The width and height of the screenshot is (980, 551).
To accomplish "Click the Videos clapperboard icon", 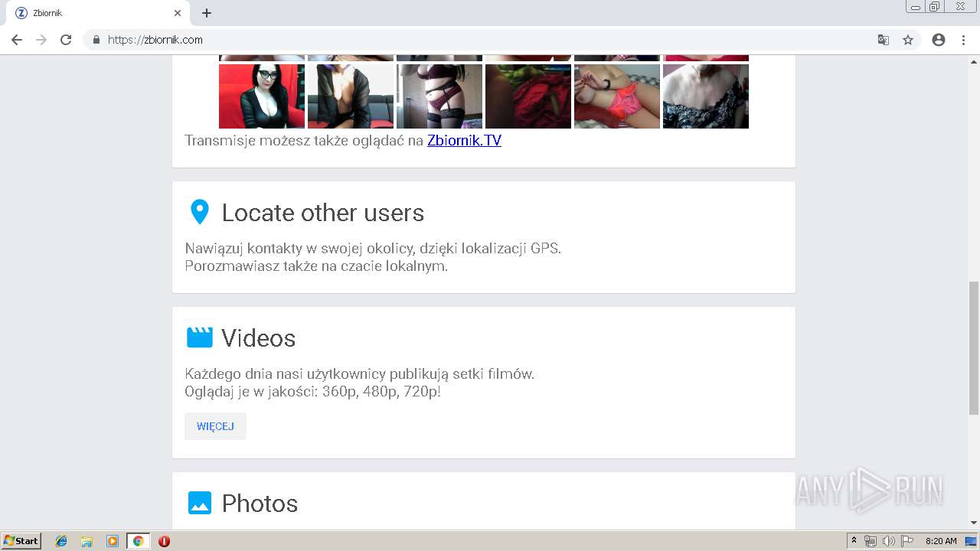I will coord(200,337).
